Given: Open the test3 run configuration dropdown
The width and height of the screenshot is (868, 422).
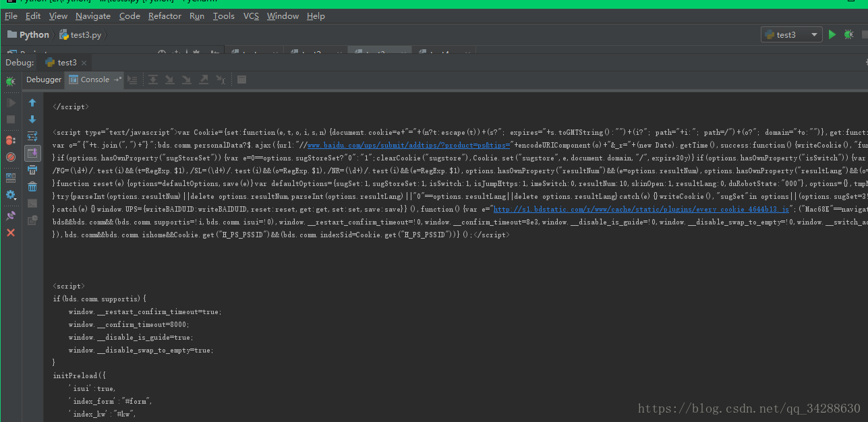Looking at the screenshot, I should pos(791,34).
